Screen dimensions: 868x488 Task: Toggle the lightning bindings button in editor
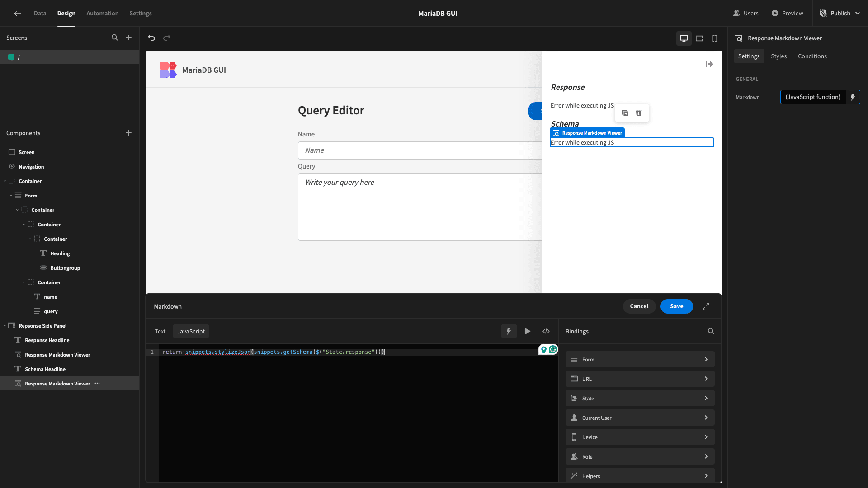click(x=509, y=331)
